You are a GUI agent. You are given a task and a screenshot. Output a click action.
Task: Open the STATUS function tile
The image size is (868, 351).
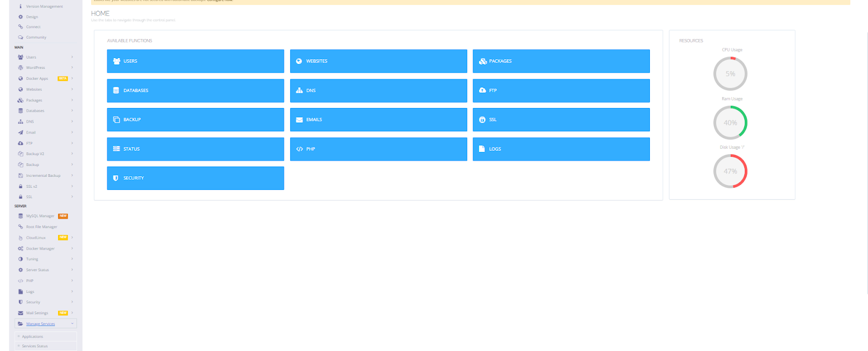[195, 149]
